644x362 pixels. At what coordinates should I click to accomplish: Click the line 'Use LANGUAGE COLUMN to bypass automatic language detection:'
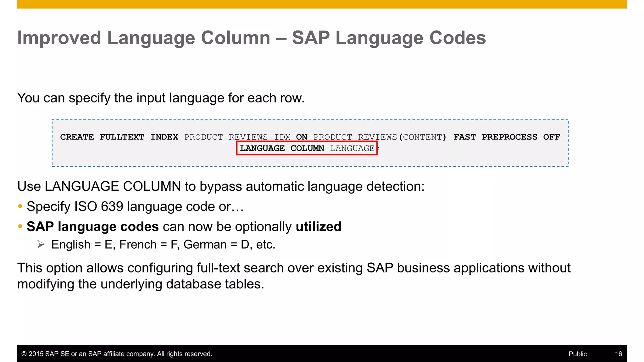221,187
